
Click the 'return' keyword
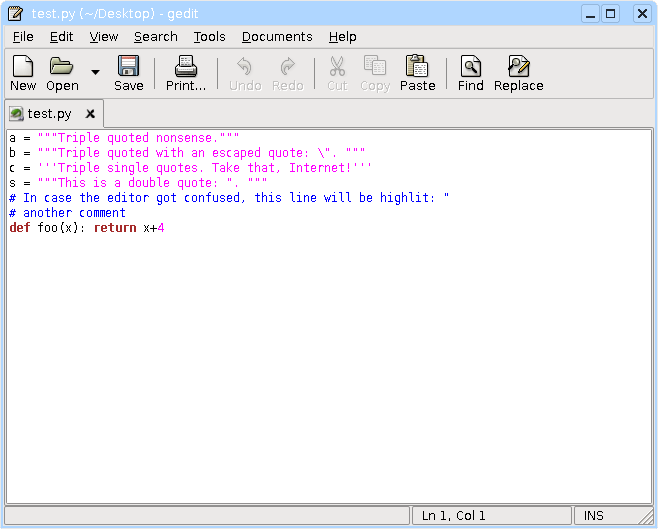[x=115, y=228]
